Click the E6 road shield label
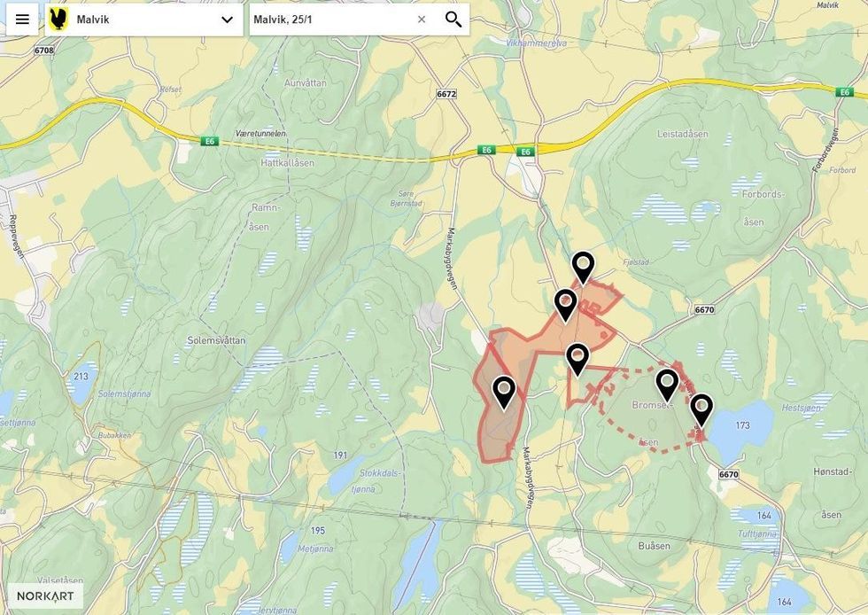The width and height of the screenshot is (868, 615). tap(488, 151)
